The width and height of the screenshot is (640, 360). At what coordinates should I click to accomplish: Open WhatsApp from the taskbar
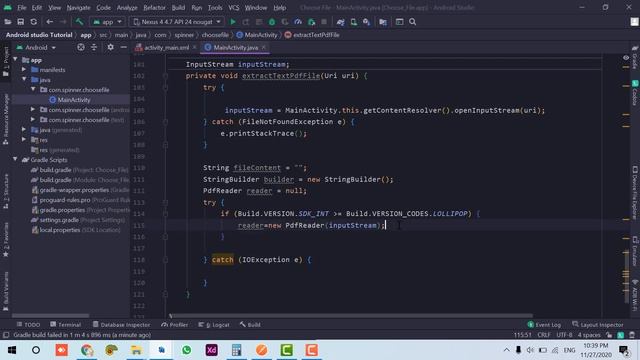coord(187,350)
